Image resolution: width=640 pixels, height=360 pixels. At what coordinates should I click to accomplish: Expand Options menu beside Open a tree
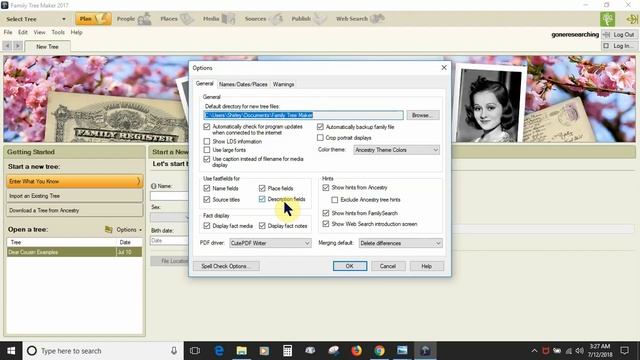129,230
